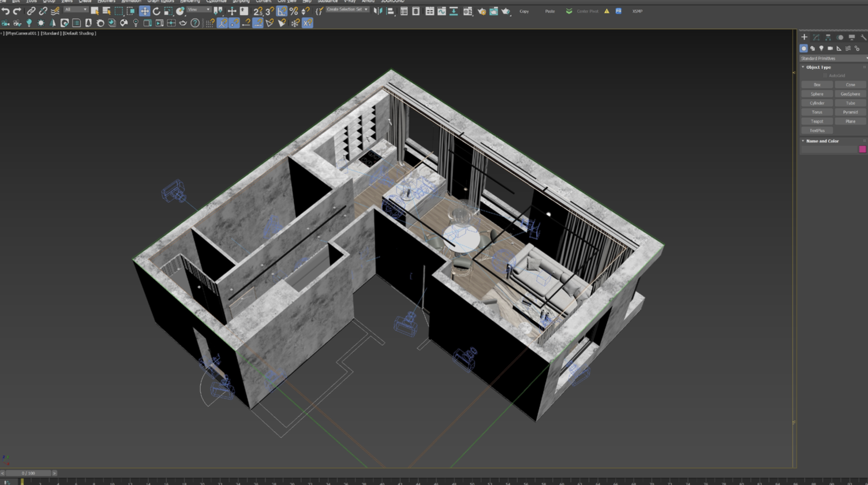The height and width of the screenshot is (485, 868).
Task: Open the All selection filter dropdown
Action: coord(76,10)
